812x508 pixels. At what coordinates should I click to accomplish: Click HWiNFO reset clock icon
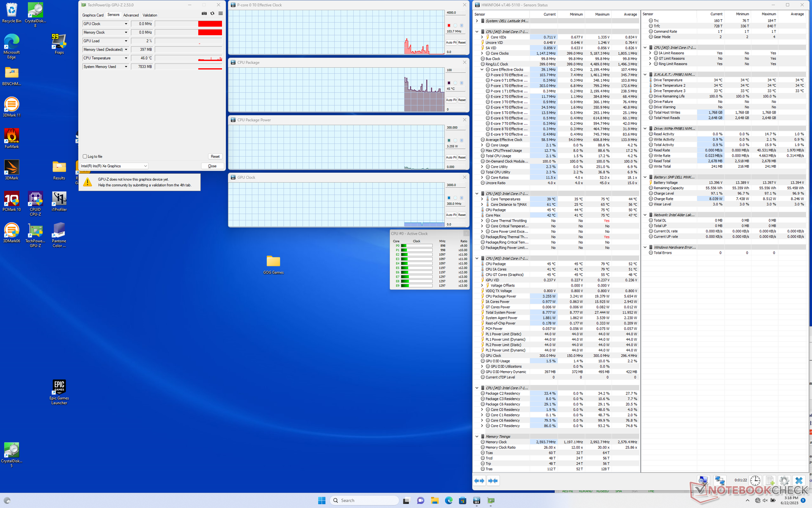[x=755, y=481]
